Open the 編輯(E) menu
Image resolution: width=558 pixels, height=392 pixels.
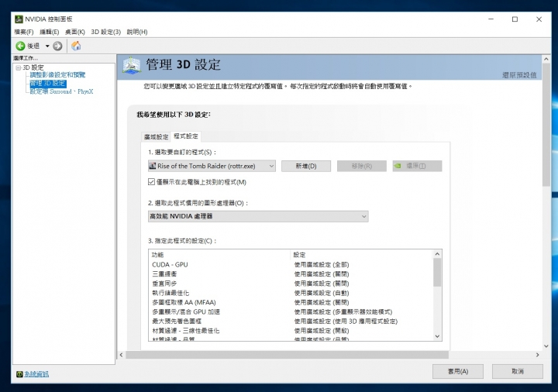(x=50, y=32)
